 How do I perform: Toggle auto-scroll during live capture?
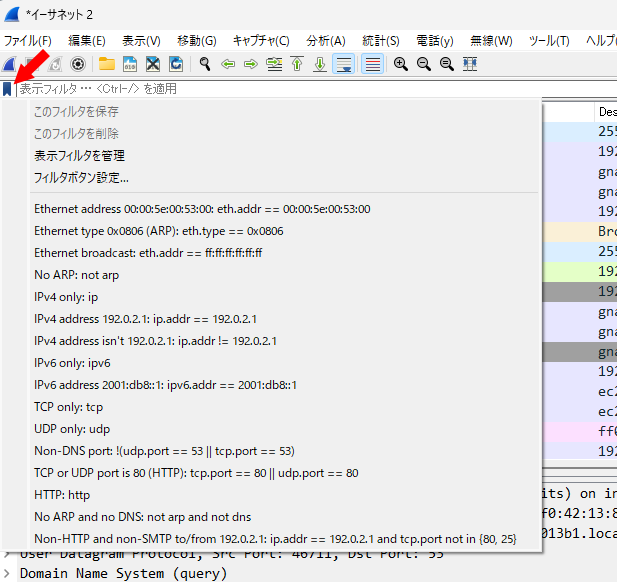[344, 64]
